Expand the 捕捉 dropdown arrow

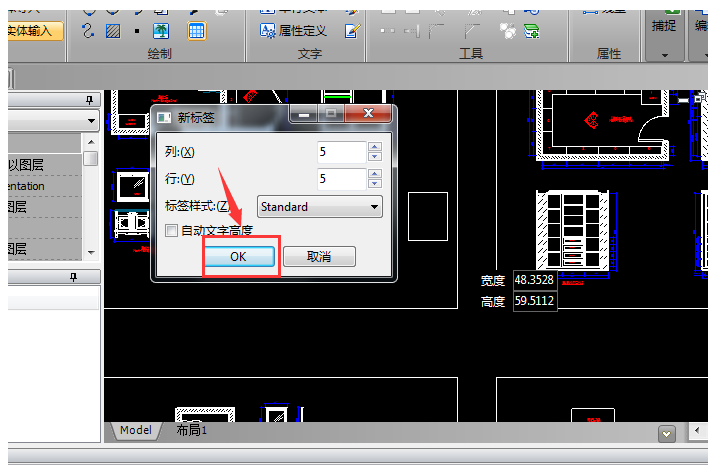(664, 55)
